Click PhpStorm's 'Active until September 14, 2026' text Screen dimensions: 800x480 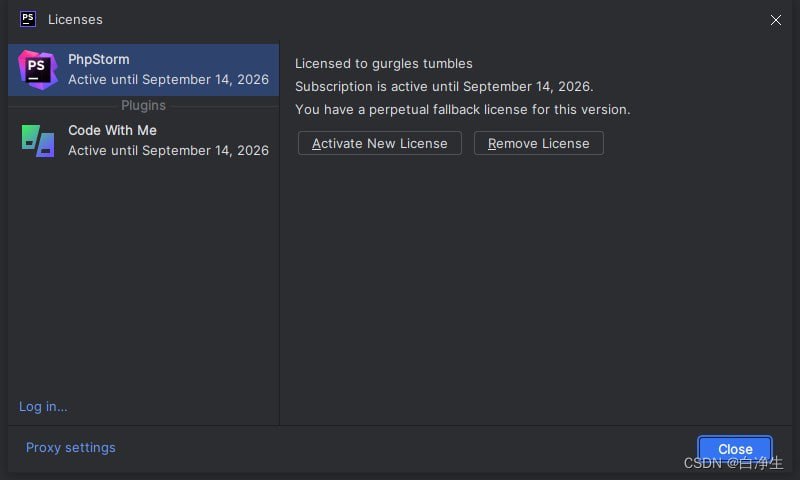[168, 79]
